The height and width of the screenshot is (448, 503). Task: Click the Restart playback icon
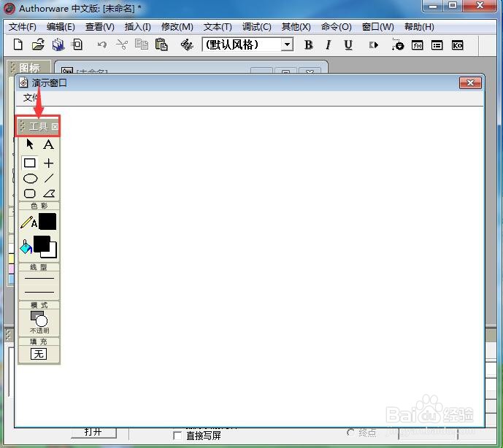(x=373, y=45)
